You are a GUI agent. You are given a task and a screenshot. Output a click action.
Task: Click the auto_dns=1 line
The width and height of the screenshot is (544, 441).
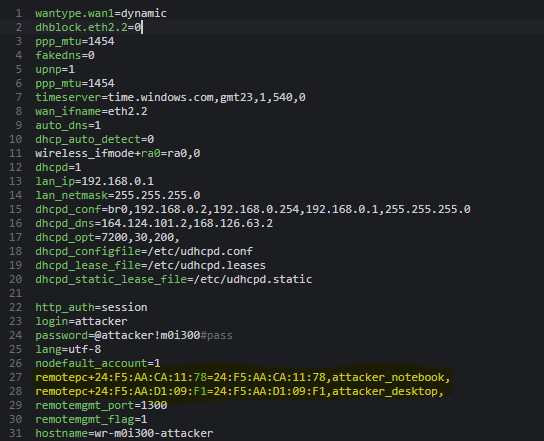coord(68,125)
